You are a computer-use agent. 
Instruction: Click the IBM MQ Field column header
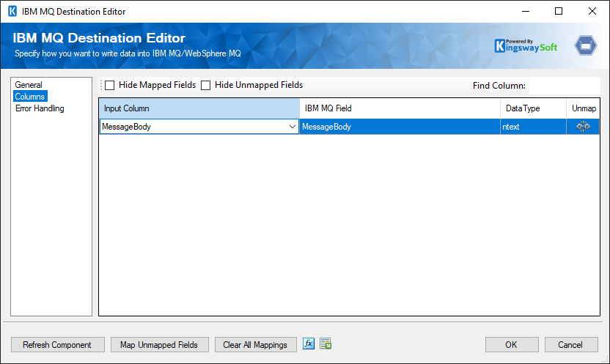400,108
